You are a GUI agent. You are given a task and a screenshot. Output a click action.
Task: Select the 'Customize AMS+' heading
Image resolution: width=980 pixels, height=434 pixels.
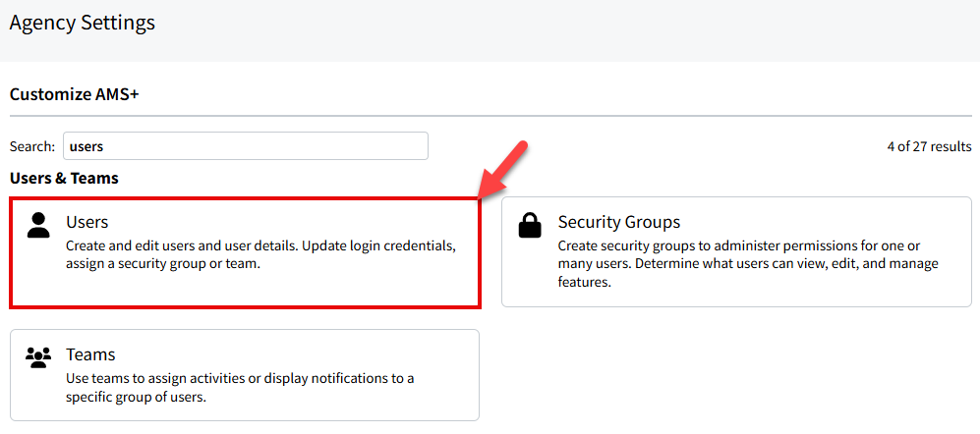tap(74, 94)
